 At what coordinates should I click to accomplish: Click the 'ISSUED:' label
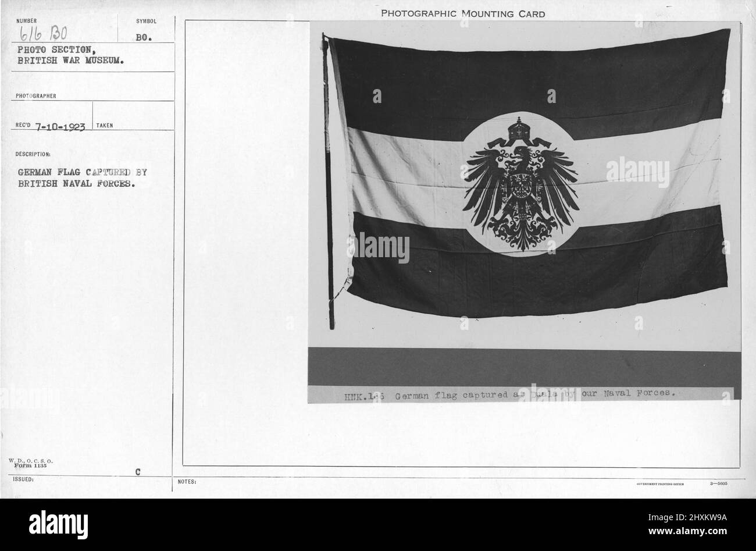(23, 480)
